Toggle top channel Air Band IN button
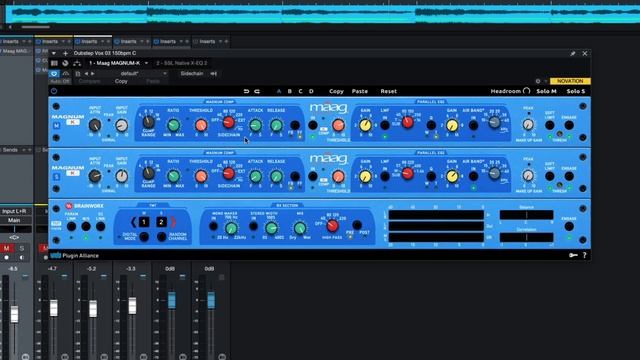The height and width of the screenshot is (360, 640). [473, 125]
